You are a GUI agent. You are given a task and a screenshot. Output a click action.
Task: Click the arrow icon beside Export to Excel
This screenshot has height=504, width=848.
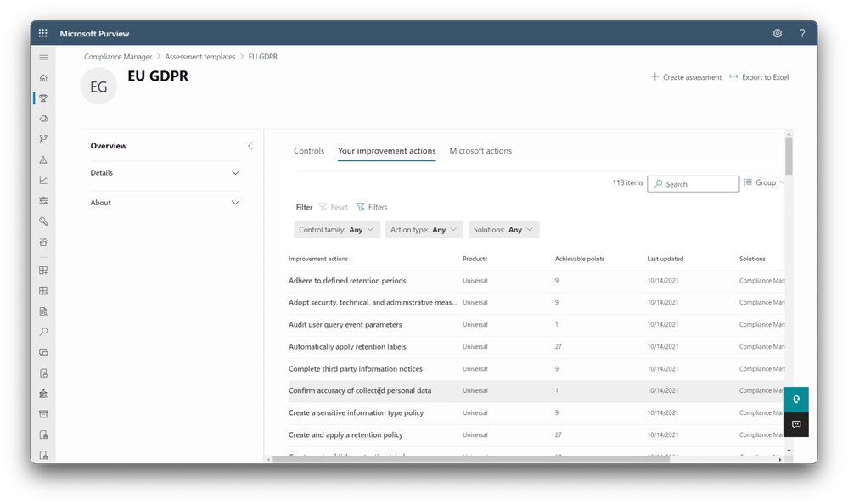(733, 77)
